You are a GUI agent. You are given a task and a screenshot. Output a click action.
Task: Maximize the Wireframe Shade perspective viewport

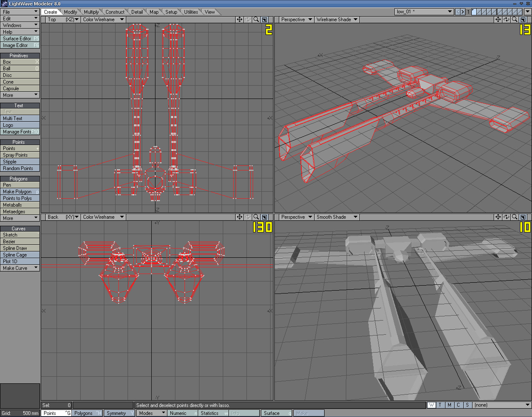[523, 20]
